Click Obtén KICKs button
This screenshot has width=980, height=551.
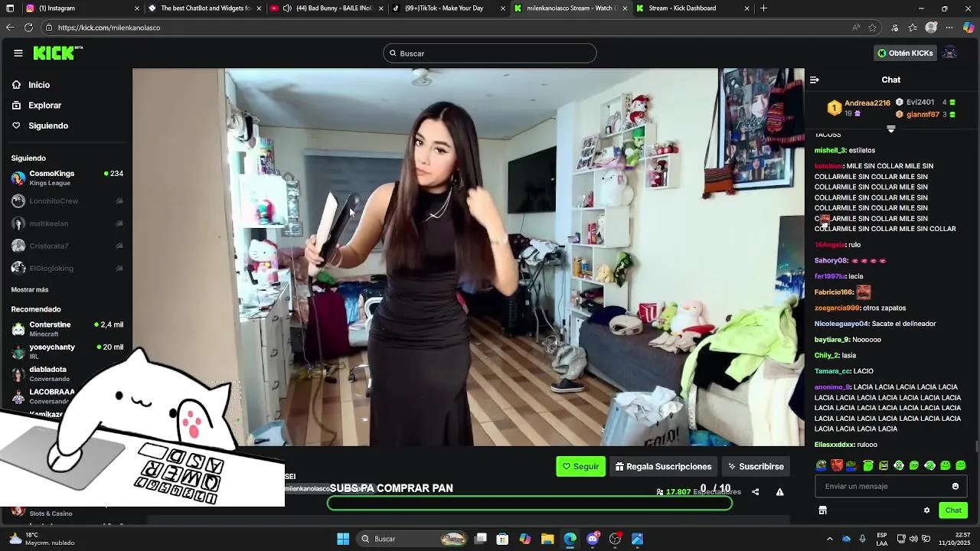[x=905, y=53]
